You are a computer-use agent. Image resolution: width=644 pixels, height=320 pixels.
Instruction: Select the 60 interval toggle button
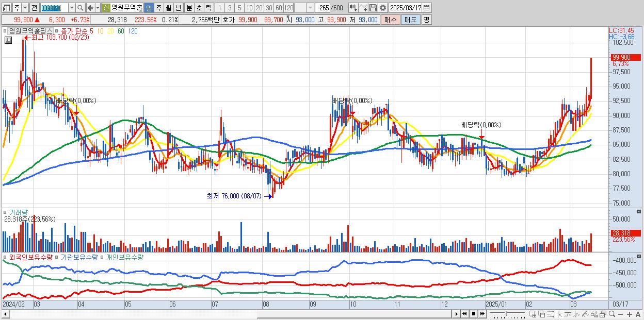coord(279,8)
